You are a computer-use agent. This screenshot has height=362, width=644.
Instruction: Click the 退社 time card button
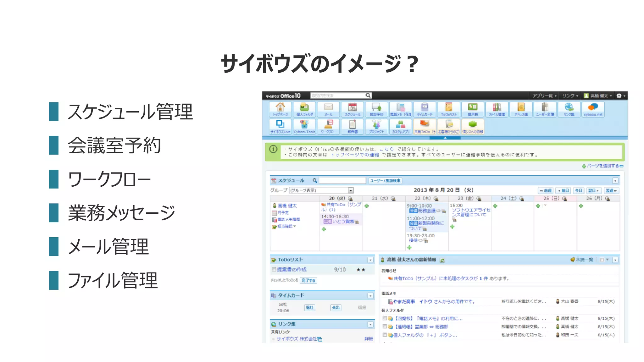[x=309, y=308]
